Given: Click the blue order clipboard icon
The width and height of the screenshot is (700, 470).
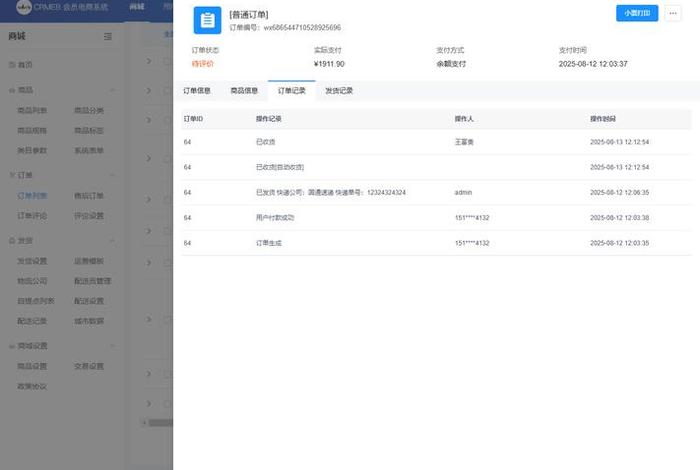Looking at the screenshot, I should [x=207, y=21].
